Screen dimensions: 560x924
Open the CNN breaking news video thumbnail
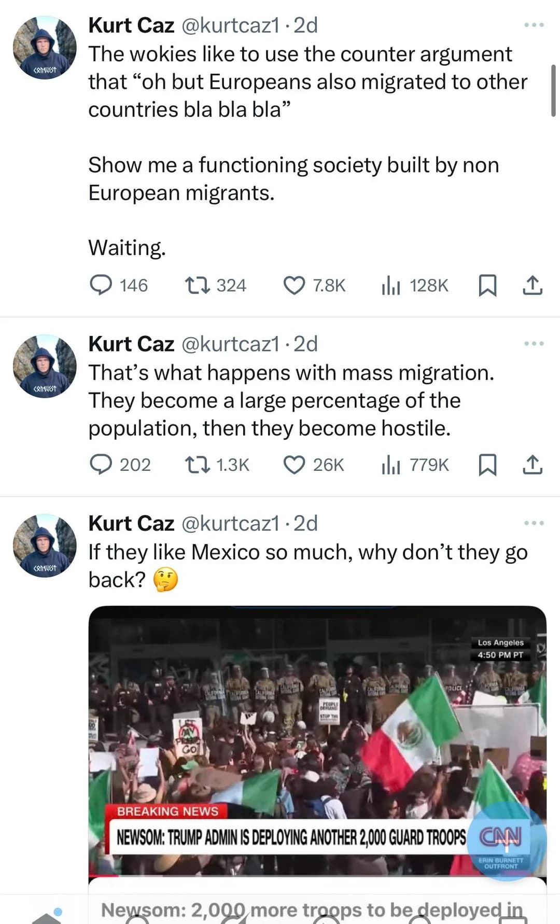317,741
